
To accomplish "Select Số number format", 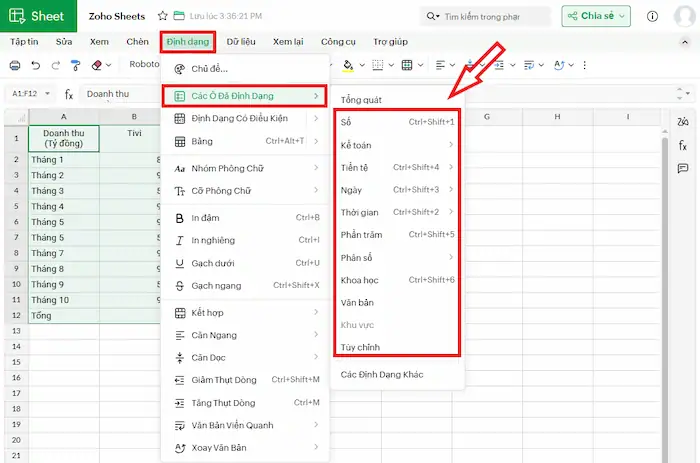I will [x=397, y=122].
